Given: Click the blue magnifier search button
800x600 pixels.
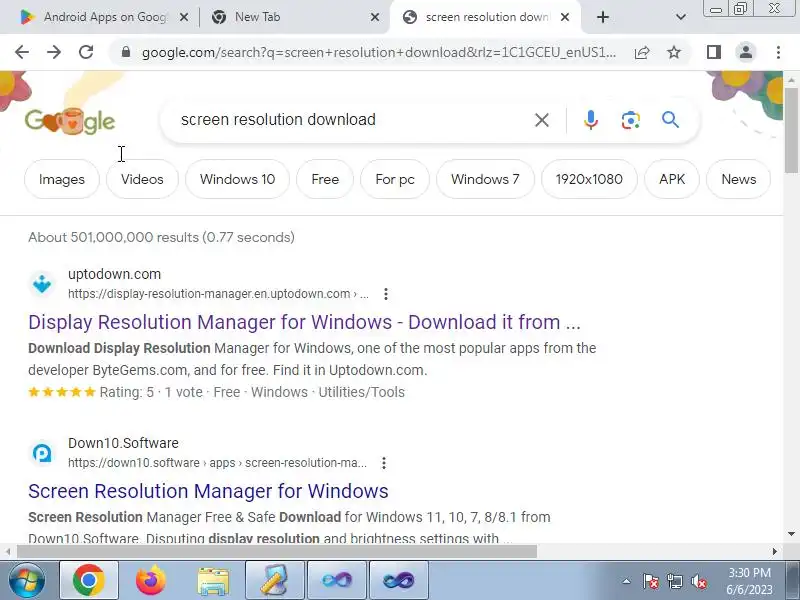Looking at the screenshot, I should (670, 120).
